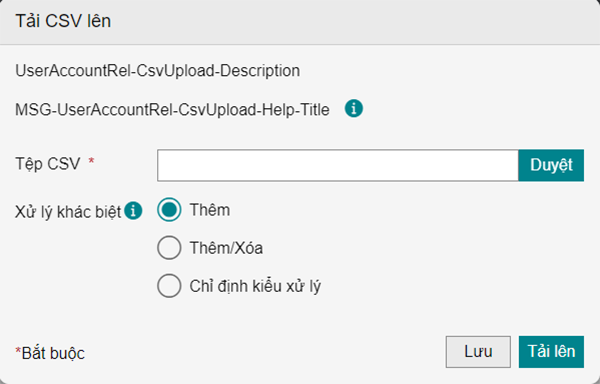The height and width of the screenshot is (384, 600).
Task: Open the help info icon beside CsvUpload-Help-Title
Action: 354,108
